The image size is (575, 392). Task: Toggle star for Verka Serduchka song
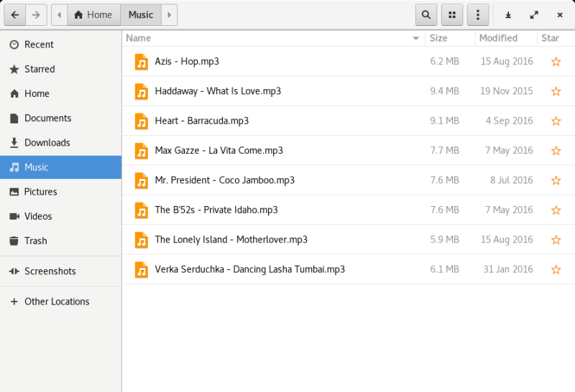click(556, 269)
